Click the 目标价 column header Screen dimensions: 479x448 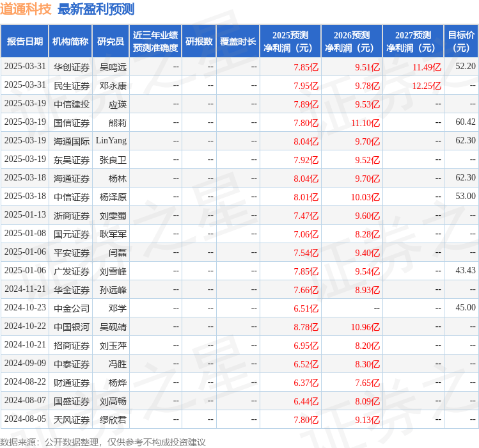pos(461,42)
